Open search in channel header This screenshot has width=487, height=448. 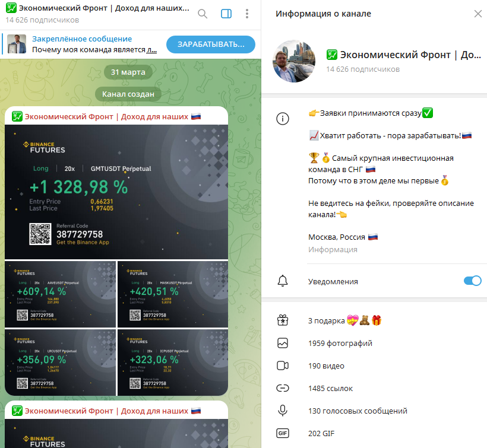203,14
